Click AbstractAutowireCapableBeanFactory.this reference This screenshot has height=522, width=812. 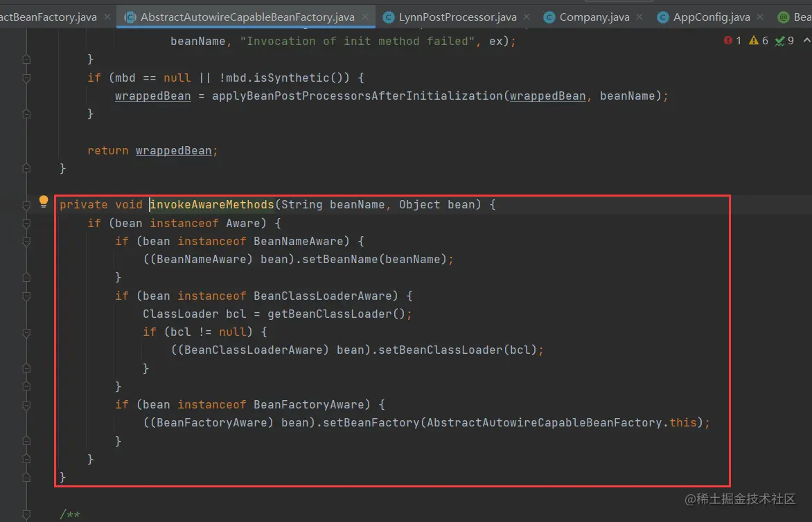coord(562,423)
